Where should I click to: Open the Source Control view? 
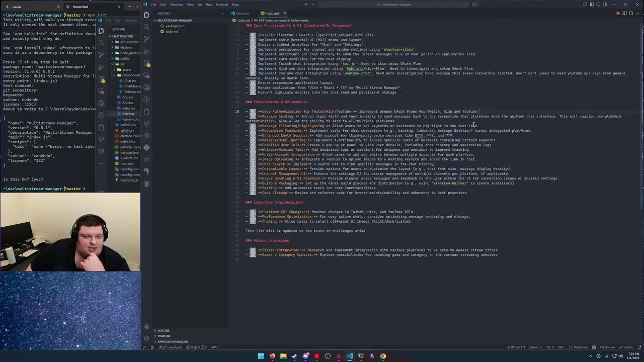coord(146,39)
